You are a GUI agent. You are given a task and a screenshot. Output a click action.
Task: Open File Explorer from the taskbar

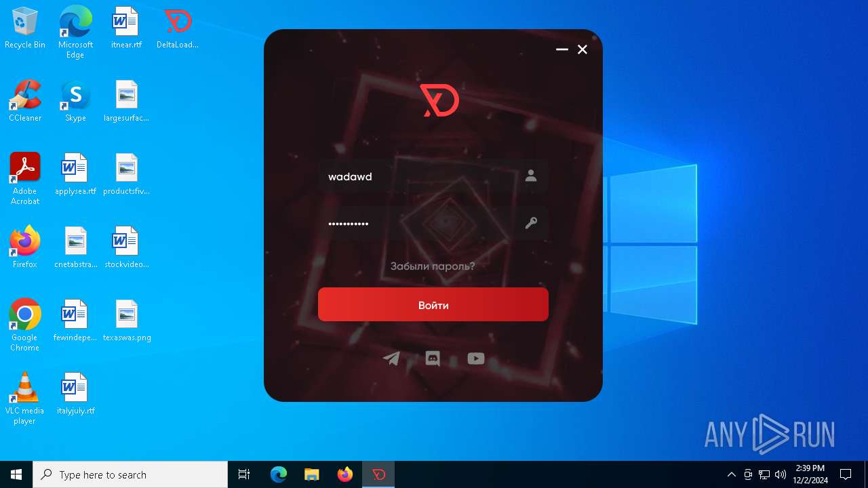tap(311, 474)
